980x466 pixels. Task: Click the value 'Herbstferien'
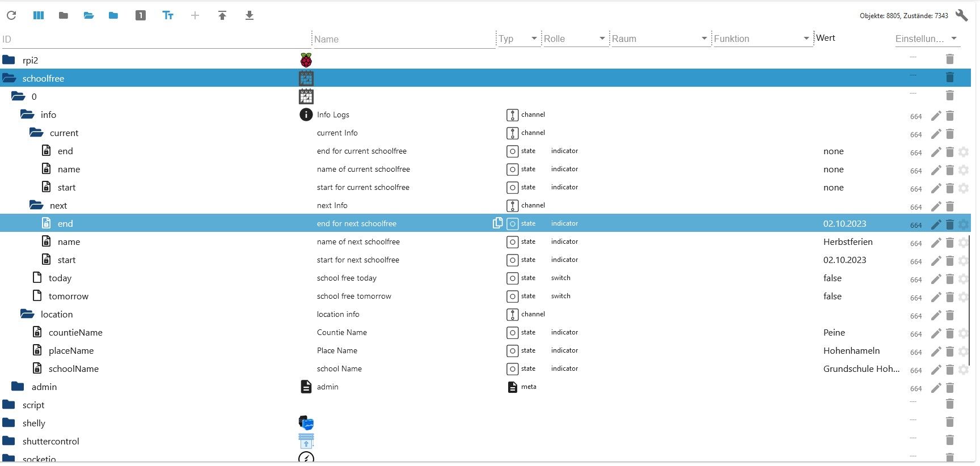848,242
